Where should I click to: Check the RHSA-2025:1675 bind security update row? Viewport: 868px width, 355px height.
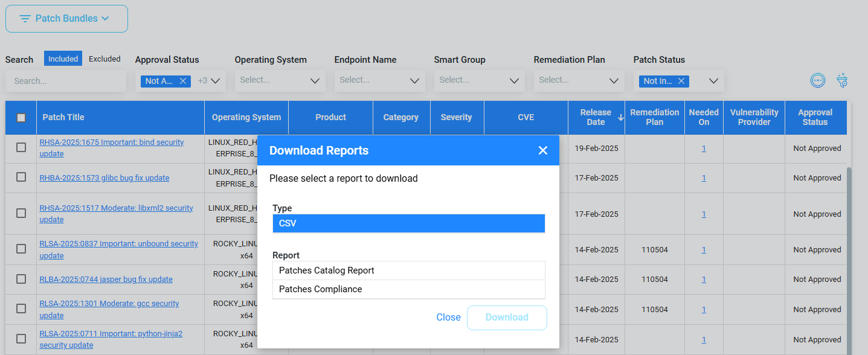click(21, 147)
